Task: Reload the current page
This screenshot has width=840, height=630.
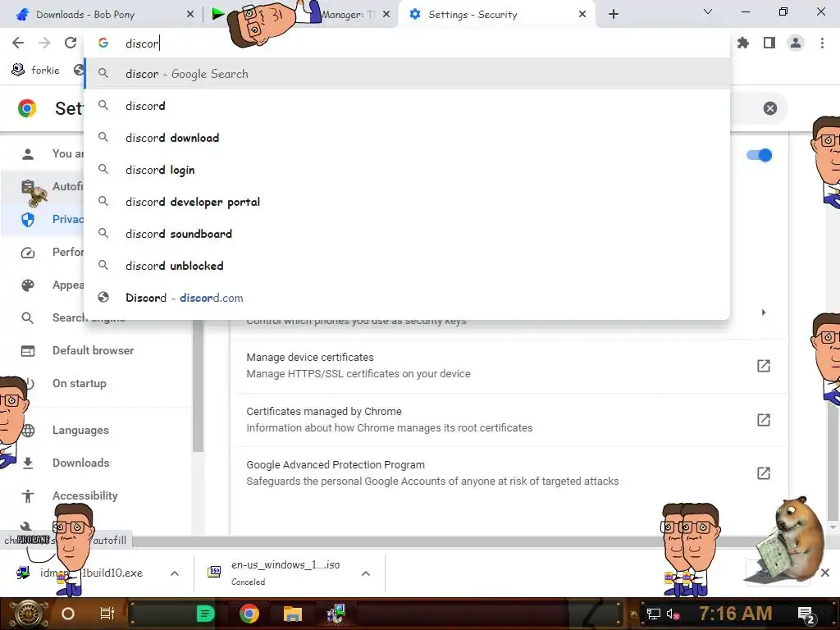Action: [x=71, y=43]
